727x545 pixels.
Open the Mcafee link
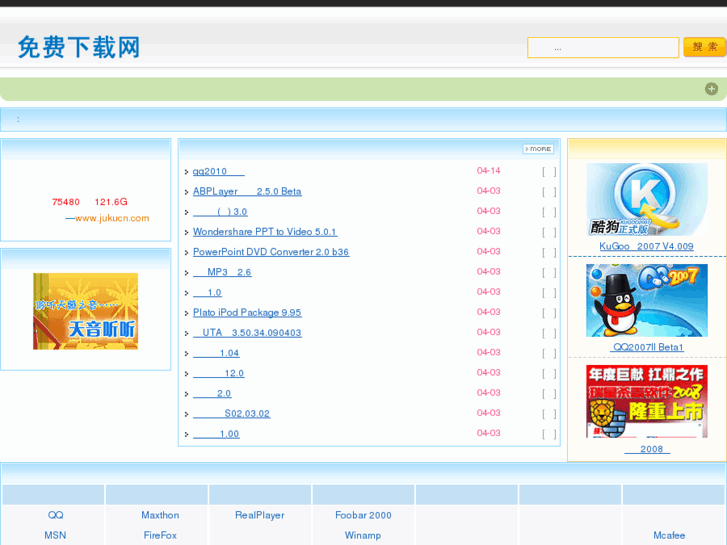(x=669, y=535)
